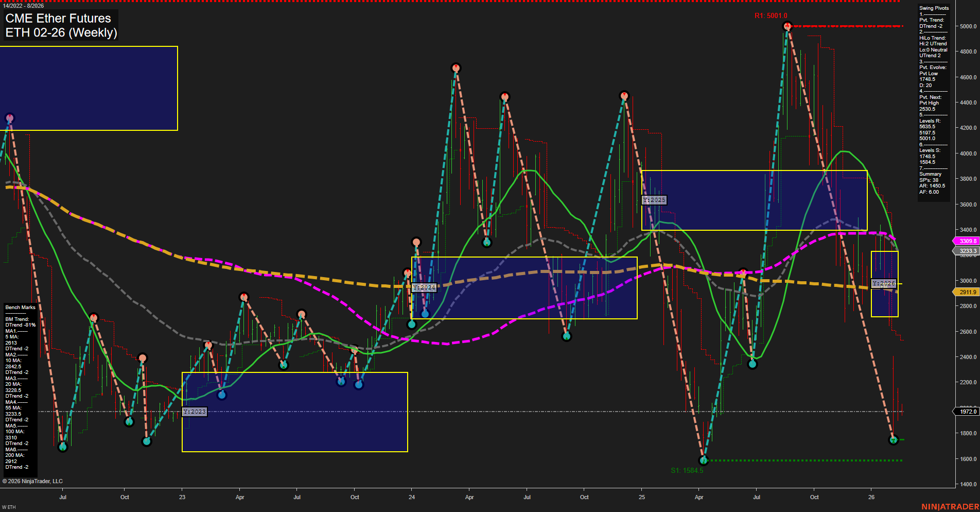Click the Y:2025 label on its yellow box
Viewport: 980px width, 512px height.
click(653, 199)
